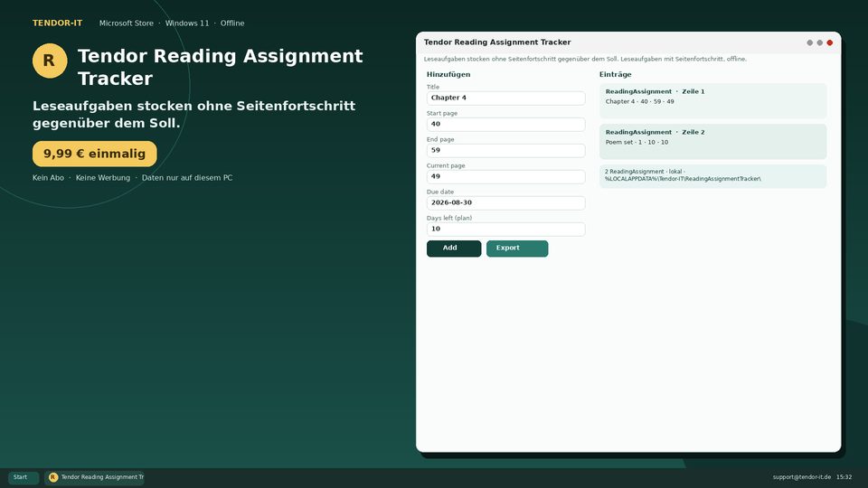Viewport: 868px width, 488px height.
Task: Click the Due date field 2026-08-30
Action: click(505, 202)
